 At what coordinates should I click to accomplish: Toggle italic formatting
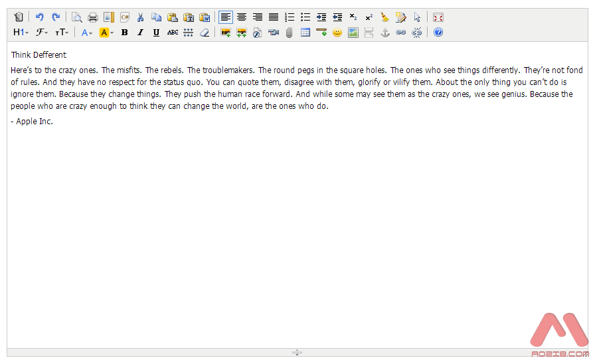tap(140, 32)
